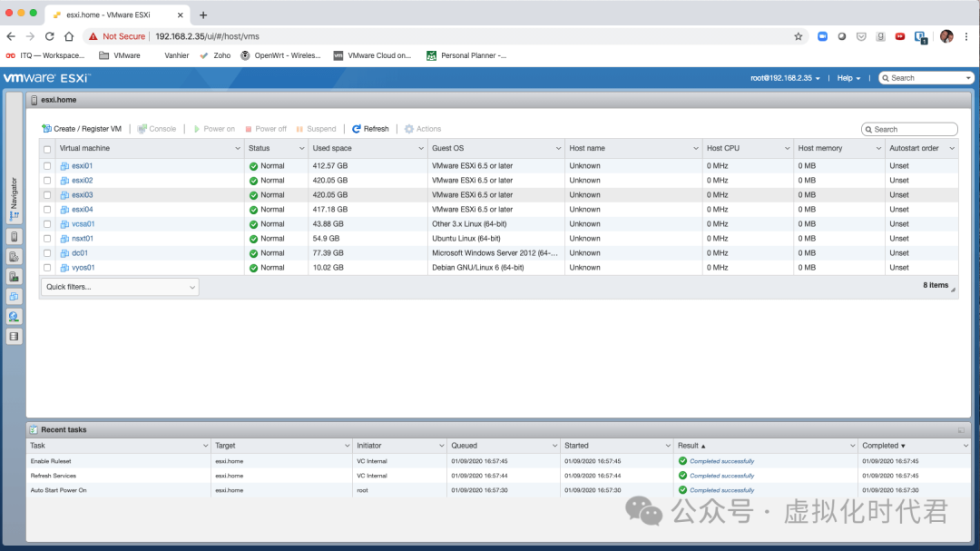Viewport: 980px width, 551px height.
Task: Open Autostart order column header dropdown
Action: [x=952, y=149]
